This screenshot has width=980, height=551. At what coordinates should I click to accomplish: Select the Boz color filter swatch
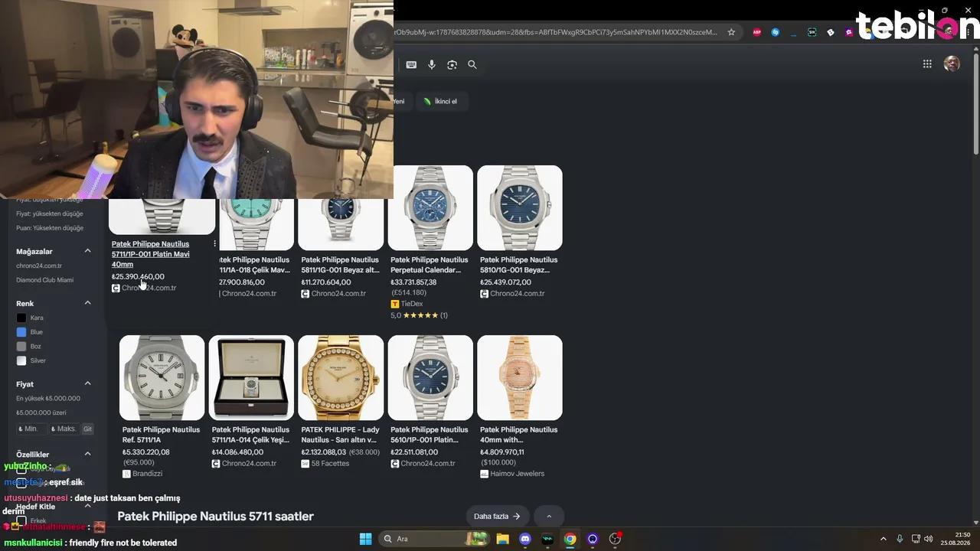pos(21,347)
